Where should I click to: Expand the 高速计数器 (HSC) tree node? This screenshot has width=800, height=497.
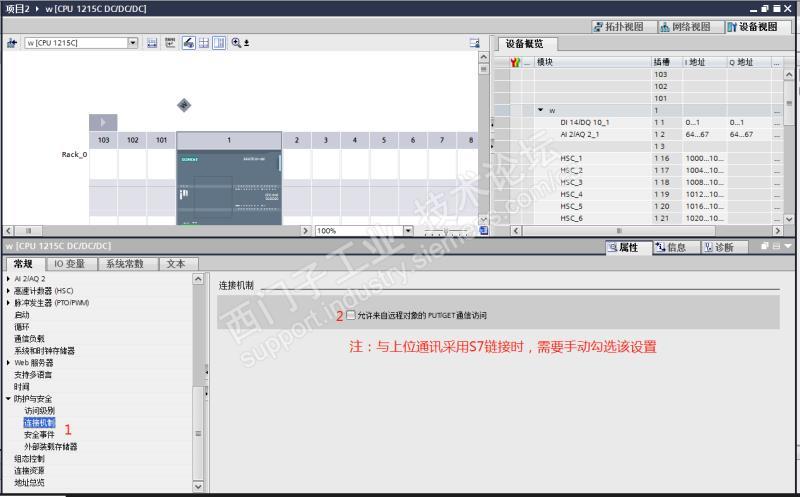click(8, 291)
